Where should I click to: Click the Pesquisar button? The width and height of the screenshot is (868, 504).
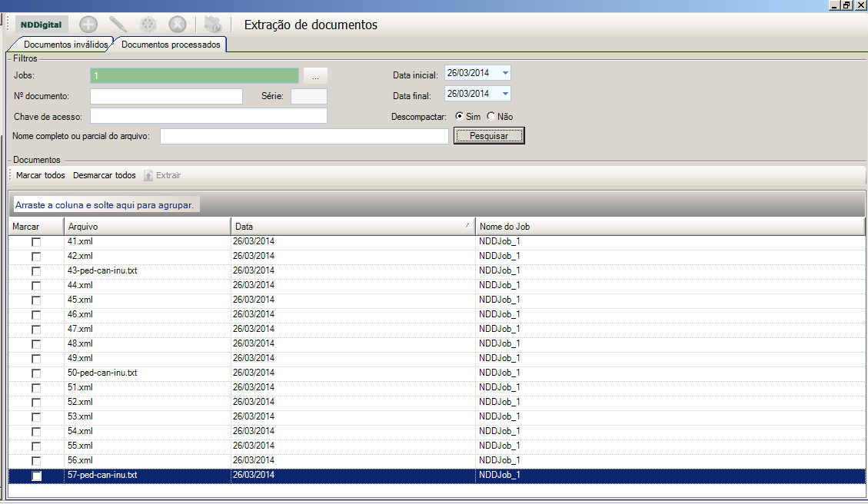489,136
